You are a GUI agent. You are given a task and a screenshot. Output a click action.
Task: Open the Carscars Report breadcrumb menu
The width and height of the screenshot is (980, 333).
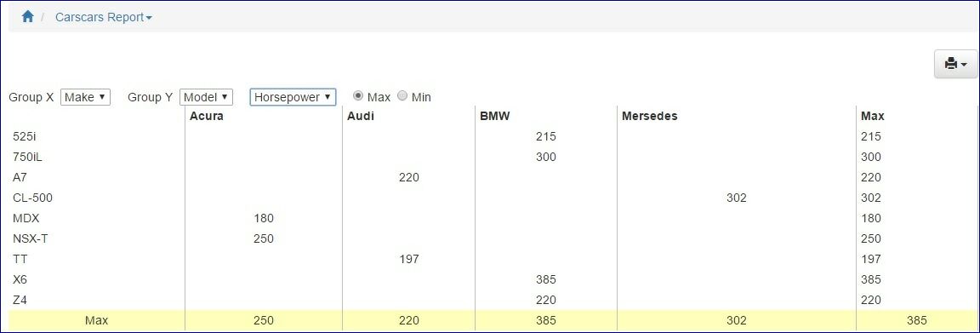tap(104, 18)
